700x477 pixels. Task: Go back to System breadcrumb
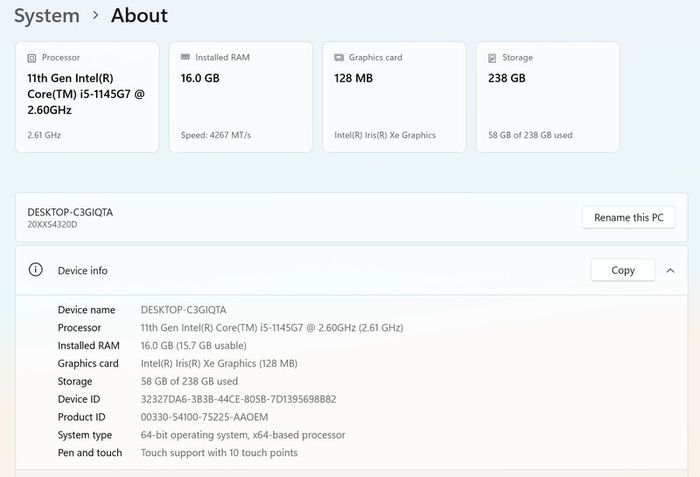click(x=47, y=16)
